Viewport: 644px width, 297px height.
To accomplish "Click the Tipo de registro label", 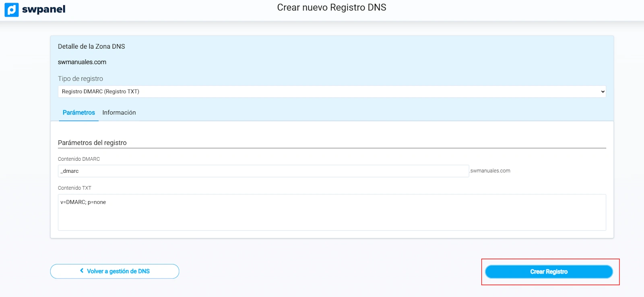I will pos(80,79).
